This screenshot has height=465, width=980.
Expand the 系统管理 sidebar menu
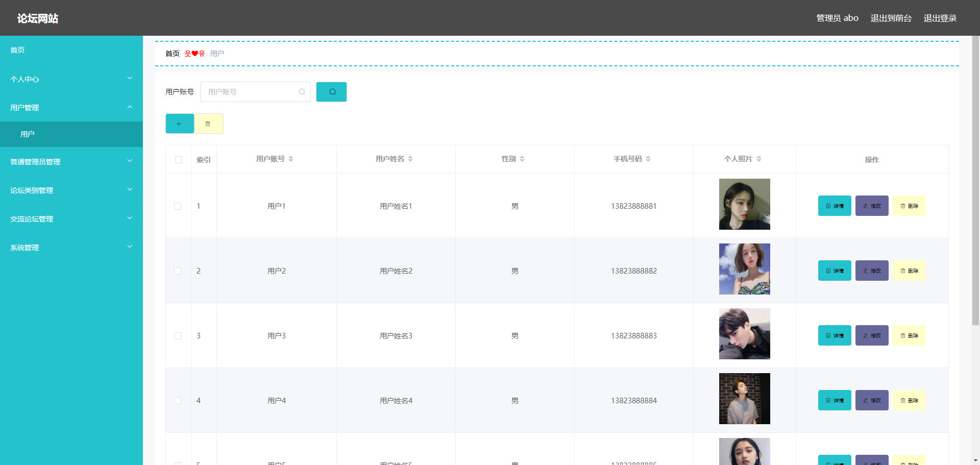pos(71,247)
